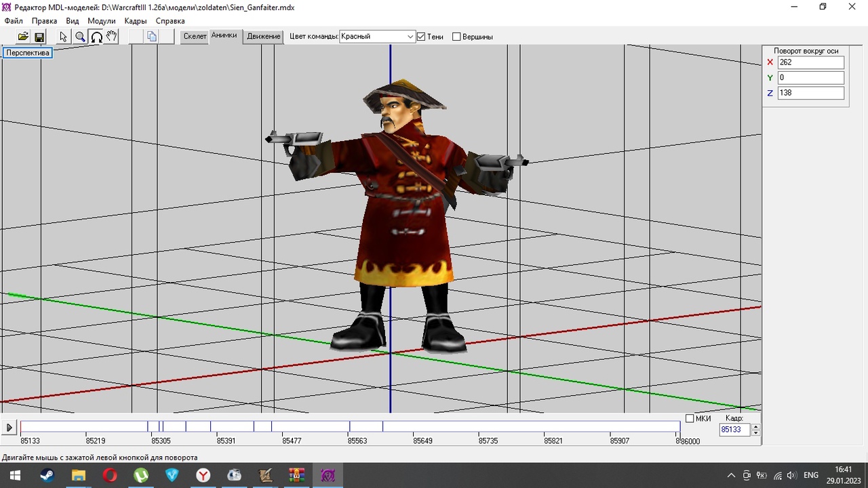Open the Windows Start menu
Viewport: 868px width, 488px height.
click(14, 475)
